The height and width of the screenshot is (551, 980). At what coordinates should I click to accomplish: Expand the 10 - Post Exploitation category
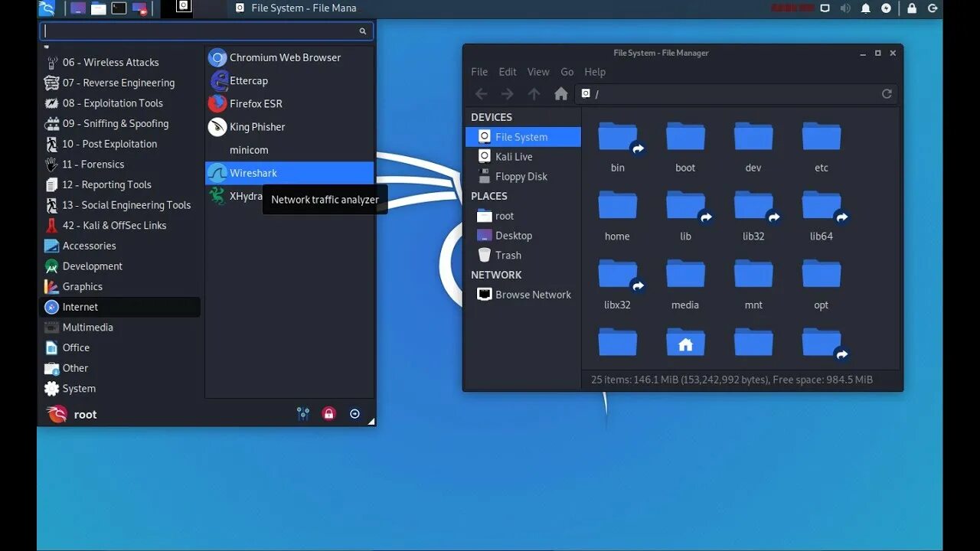coord(120,144)
